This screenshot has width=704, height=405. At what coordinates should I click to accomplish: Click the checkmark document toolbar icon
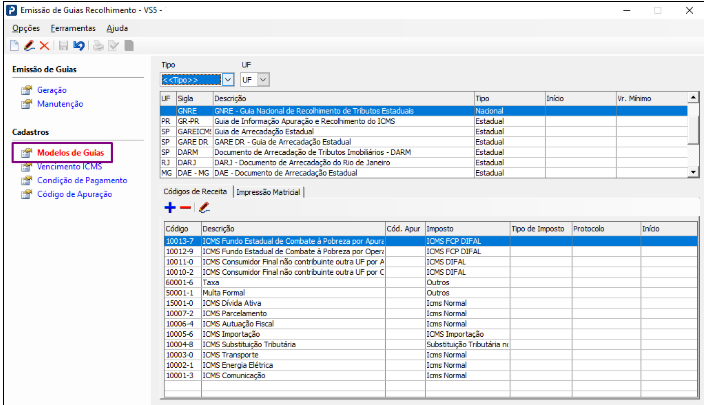[x=113, y=46]
